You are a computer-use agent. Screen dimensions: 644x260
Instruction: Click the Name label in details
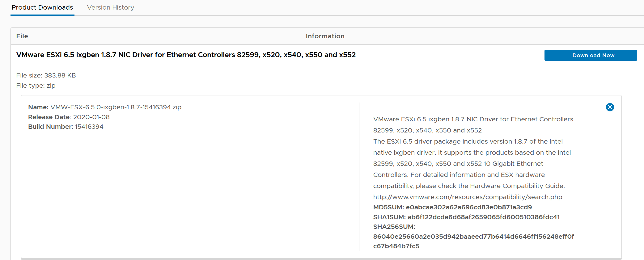(38, 107)
